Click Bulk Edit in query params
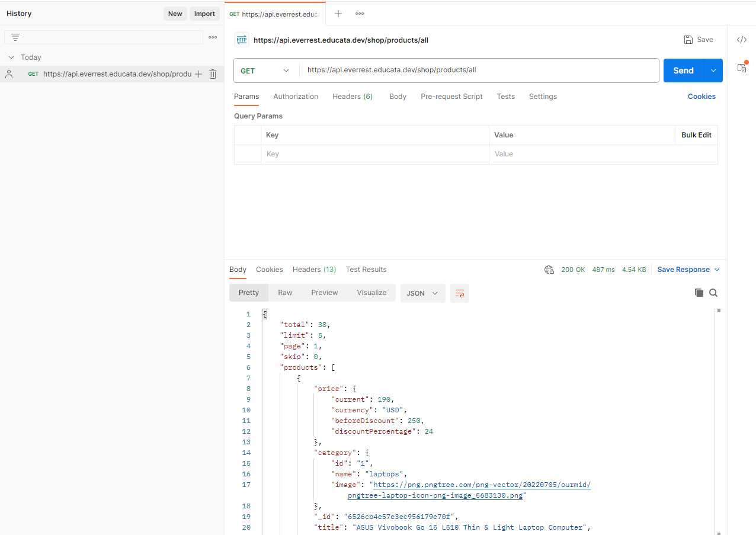This screenshot has width=756, height=535. point(696,135)
